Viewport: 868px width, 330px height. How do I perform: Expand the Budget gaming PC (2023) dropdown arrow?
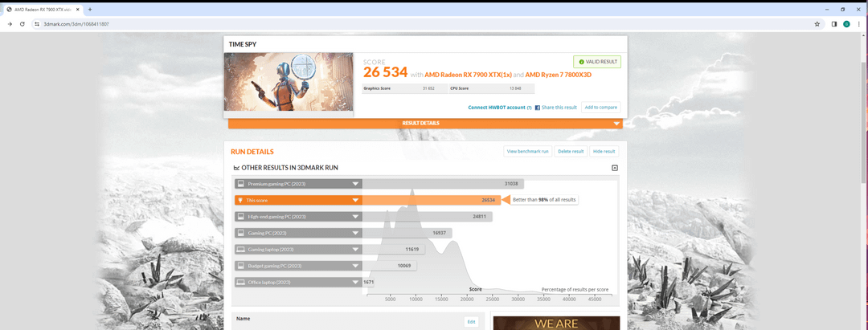point(355,266)
